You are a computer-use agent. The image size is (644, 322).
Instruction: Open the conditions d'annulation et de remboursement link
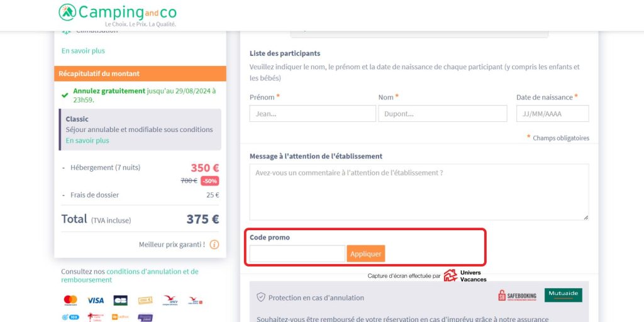click(x=129, y=275)
